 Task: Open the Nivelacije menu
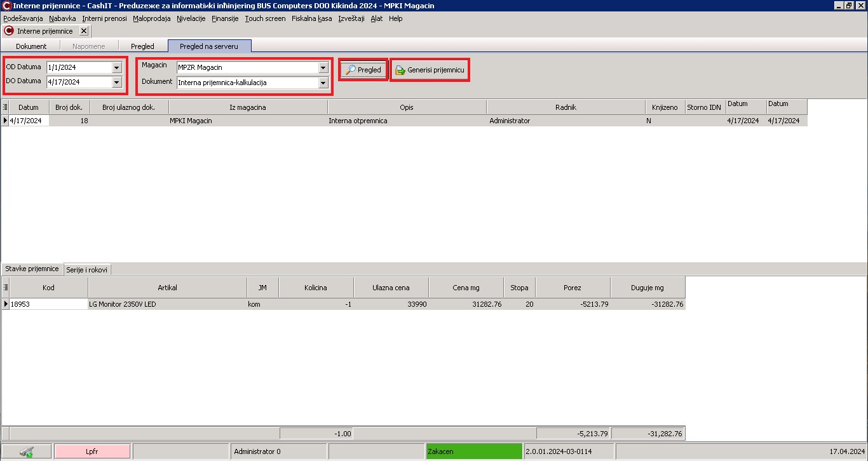[191, 18]
